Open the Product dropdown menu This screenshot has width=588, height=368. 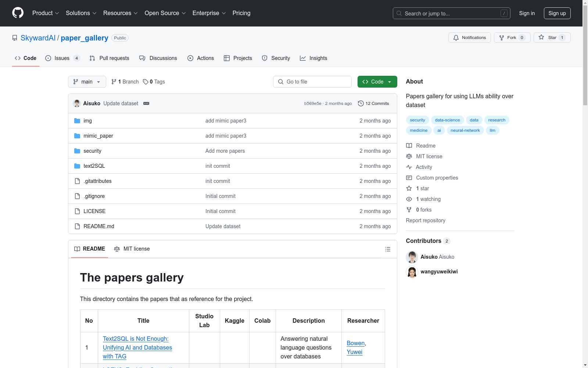tap(46, 13)
